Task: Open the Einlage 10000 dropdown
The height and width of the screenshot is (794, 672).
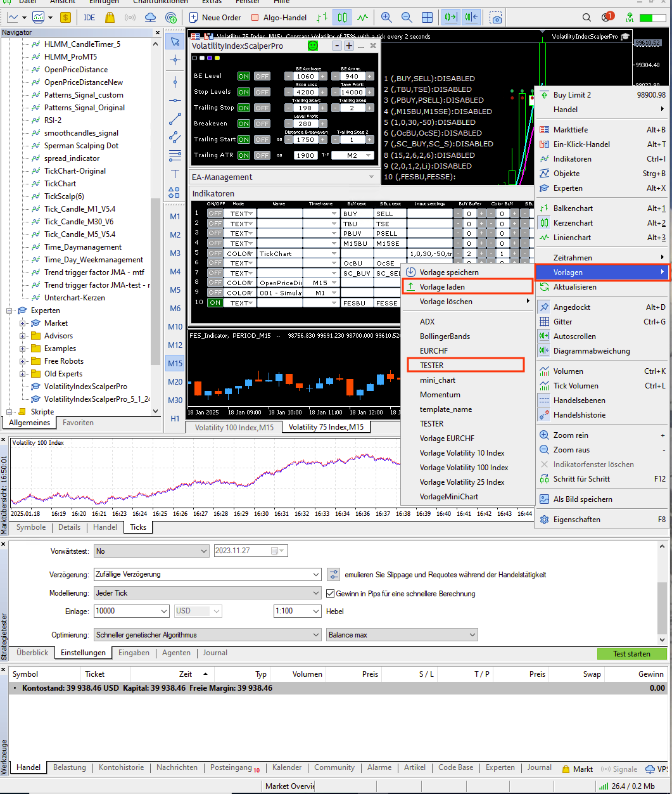Action: (131, 612)
